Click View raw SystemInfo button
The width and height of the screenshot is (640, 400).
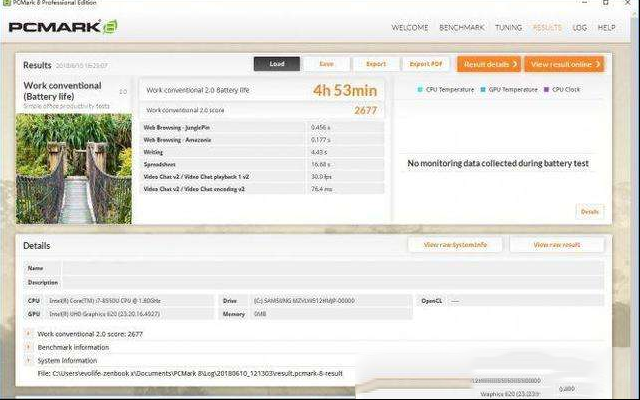pyautogui.click(x=455, y=245)
